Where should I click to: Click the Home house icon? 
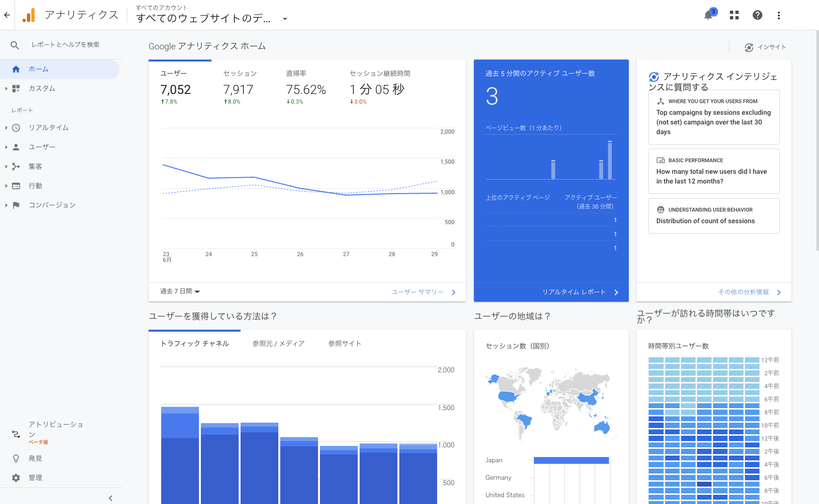point(16,69)
